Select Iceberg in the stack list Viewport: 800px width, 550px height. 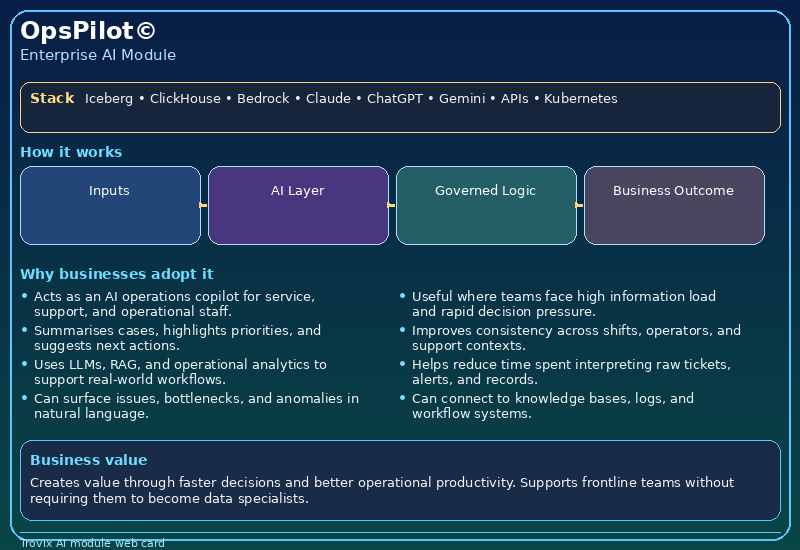108,99
